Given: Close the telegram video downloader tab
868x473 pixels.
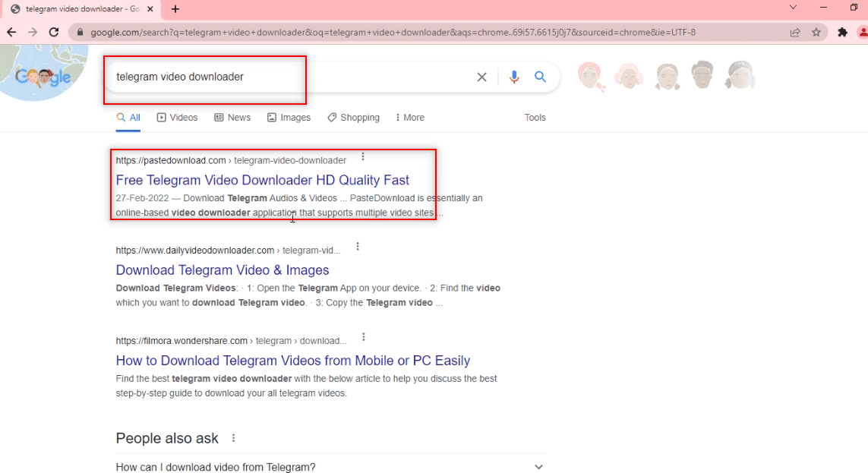Looking at the screenshot, I should pos(150,9).
